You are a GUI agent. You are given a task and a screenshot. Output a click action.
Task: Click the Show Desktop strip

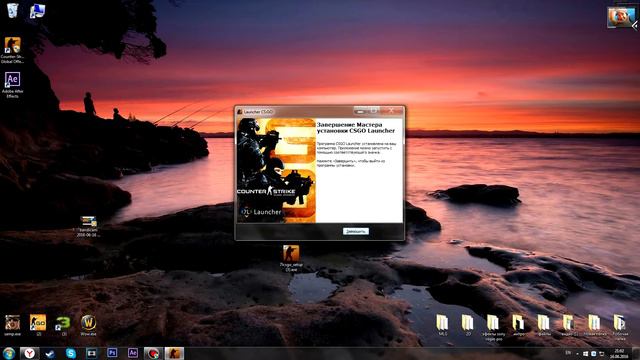click(636, 353)
